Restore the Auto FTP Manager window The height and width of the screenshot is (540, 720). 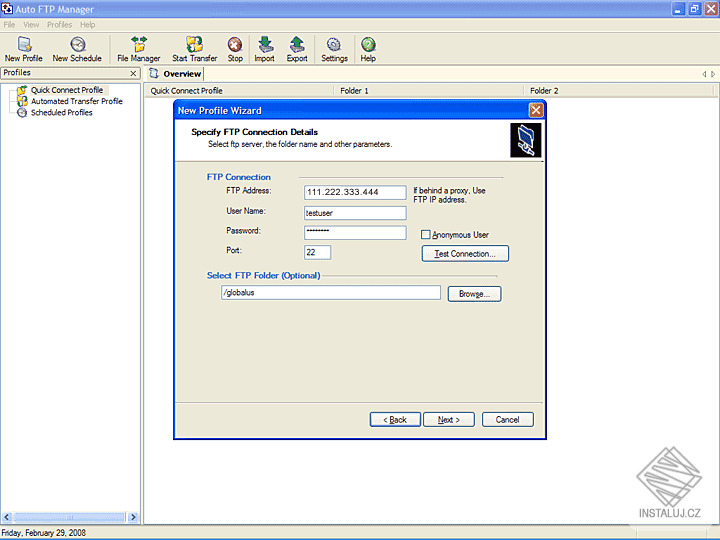tap(694, 9)
